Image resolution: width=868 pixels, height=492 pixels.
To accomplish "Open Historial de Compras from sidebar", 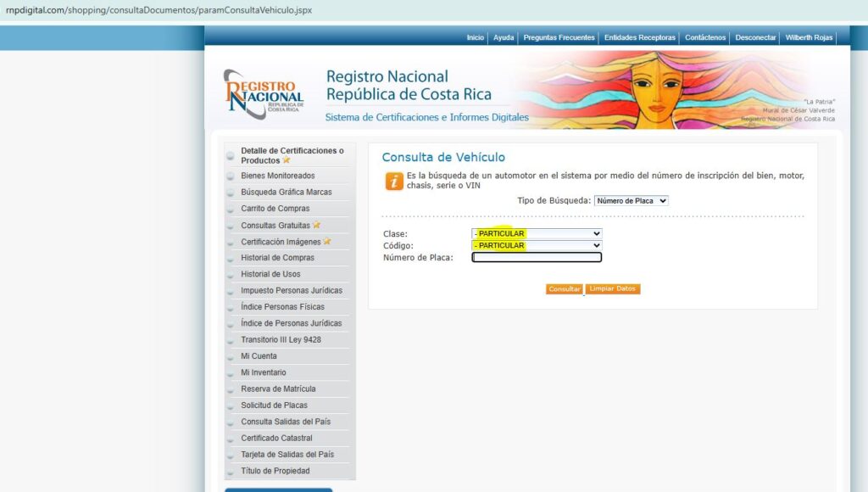I will coord(277,258).
